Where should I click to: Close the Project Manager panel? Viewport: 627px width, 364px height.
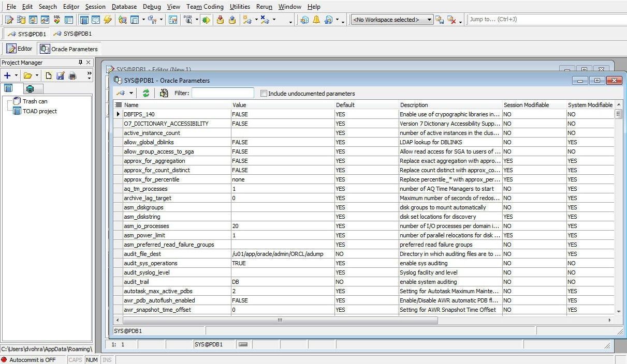click(89, 63)
